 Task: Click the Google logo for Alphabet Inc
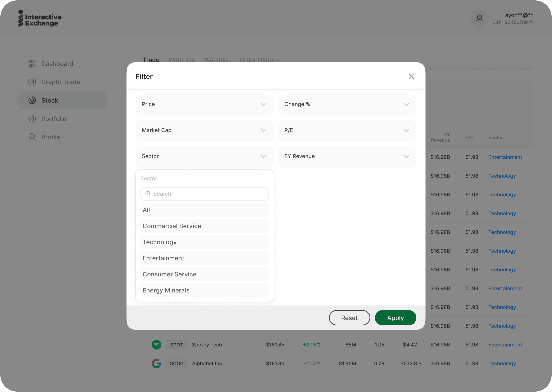click(157, 363)
